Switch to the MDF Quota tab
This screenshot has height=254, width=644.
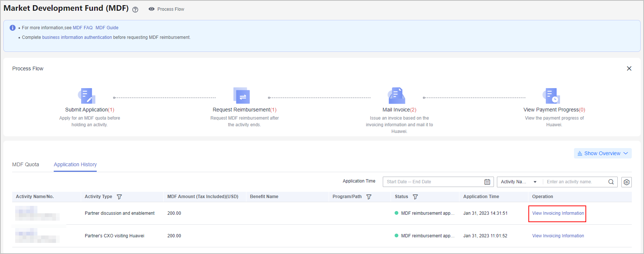26,164
